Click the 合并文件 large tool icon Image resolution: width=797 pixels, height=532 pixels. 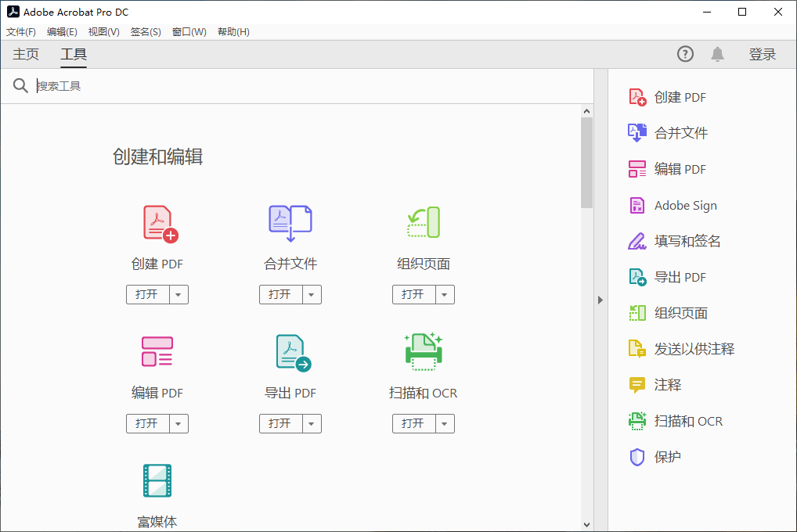pos(290,224)
